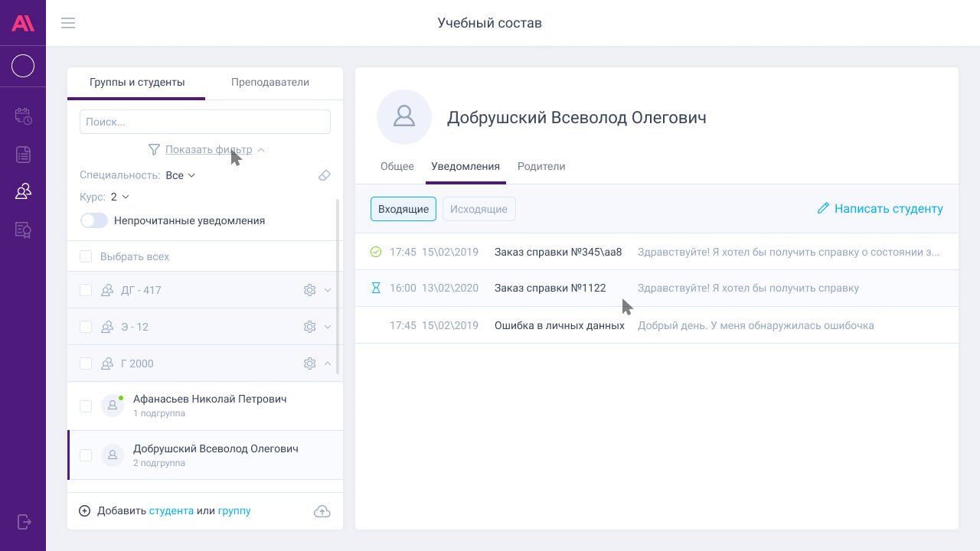Screen dimensions: 980x551
Task: Click Написать студенту link
Action: click(x=880, y=208)
